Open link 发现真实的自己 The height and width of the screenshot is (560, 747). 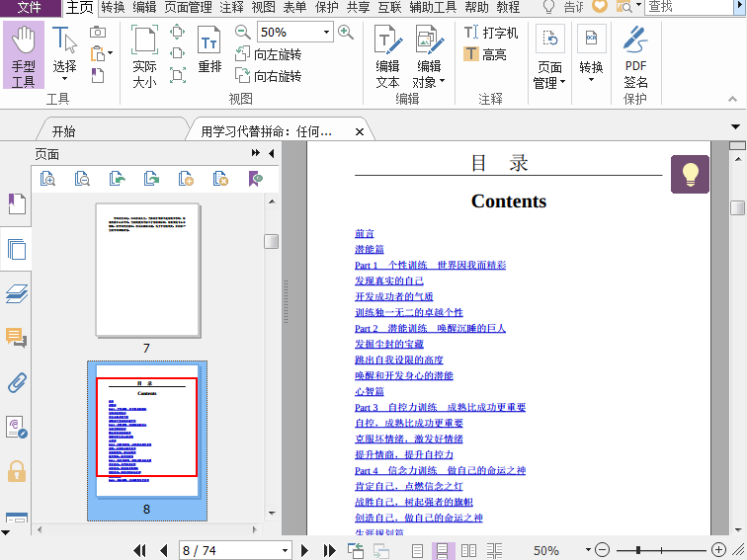[389, 280]
